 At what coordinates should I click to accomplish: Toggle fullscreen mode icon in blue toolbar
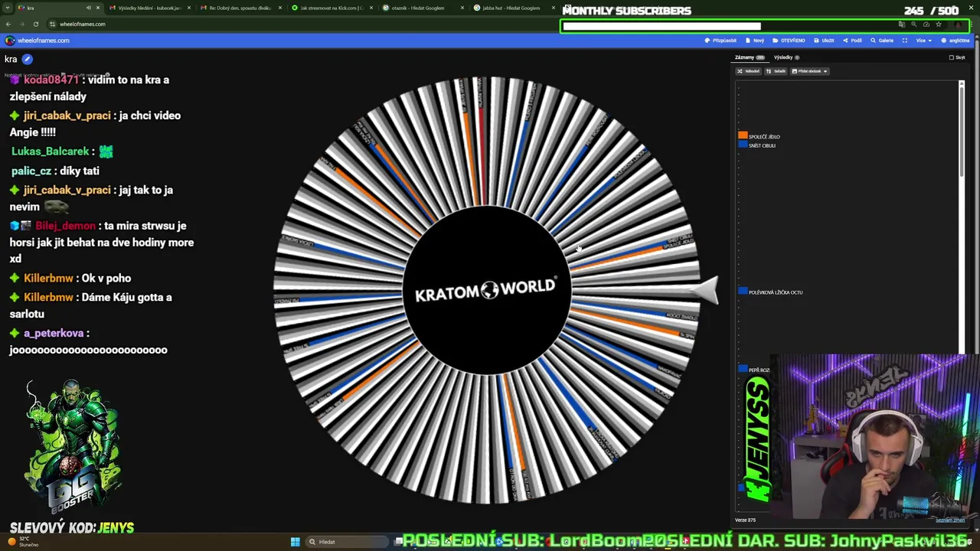tap(904, 41)
